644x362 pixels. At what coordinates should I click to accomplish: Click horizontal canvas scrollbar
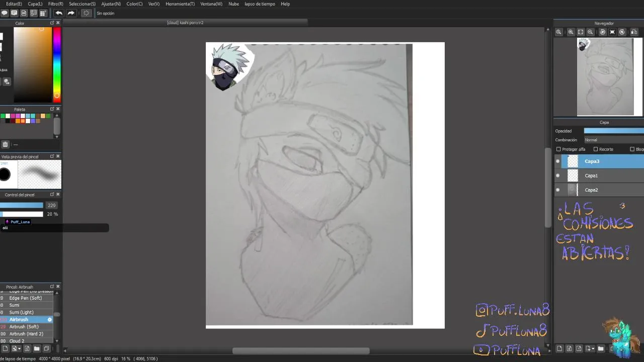point(301,351)
